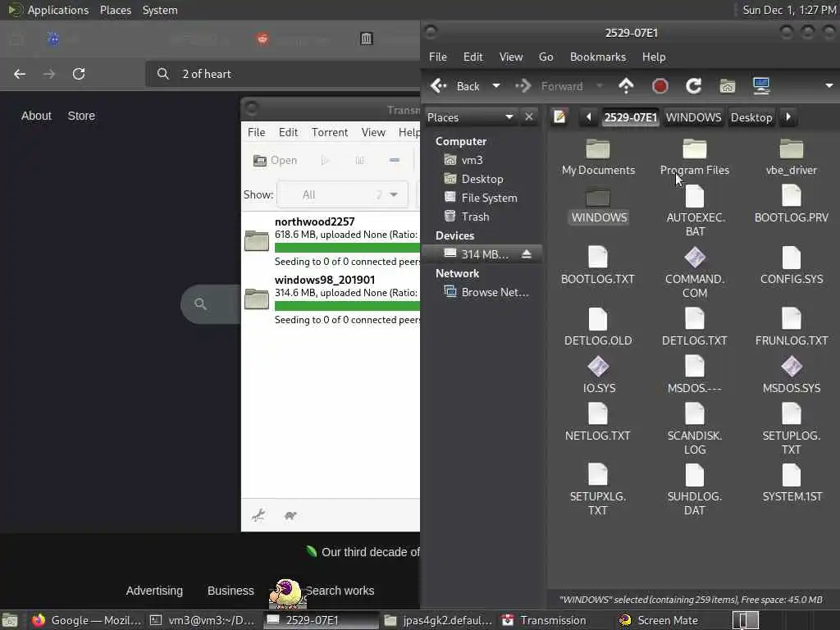Click the browser address bar search field
The image size is (840, 630).
click(x=284, y=74)
